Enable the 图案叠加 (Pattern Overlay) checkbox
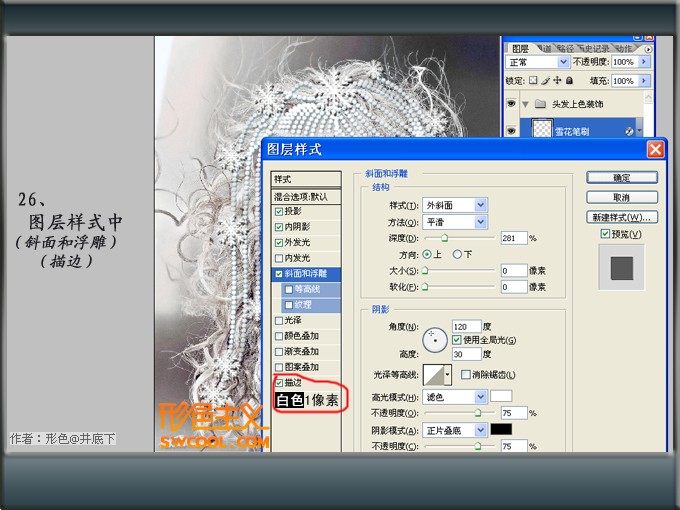 [279, 367]
